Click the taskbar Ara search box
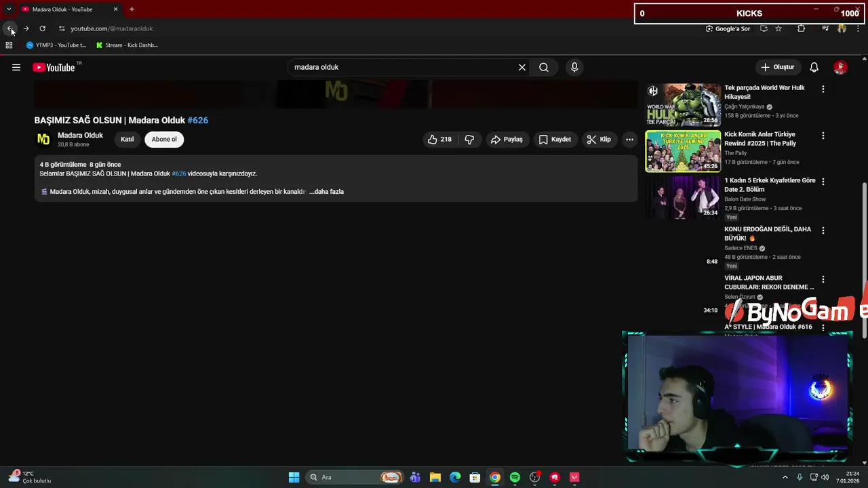The height and width of the screenshot is (488, 868). point(355,477)
